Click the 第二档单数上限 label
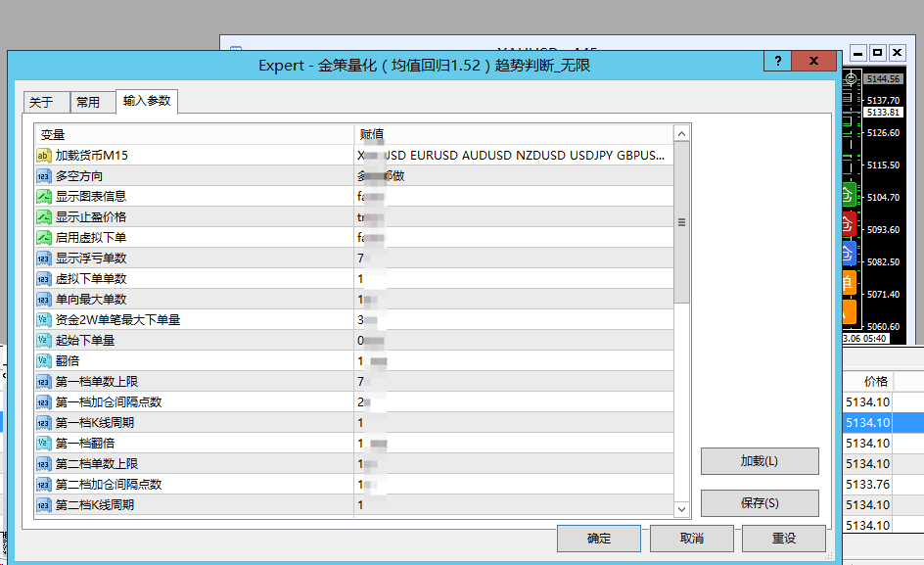This screenshot has height=565, width=924. tap(97, 464)
